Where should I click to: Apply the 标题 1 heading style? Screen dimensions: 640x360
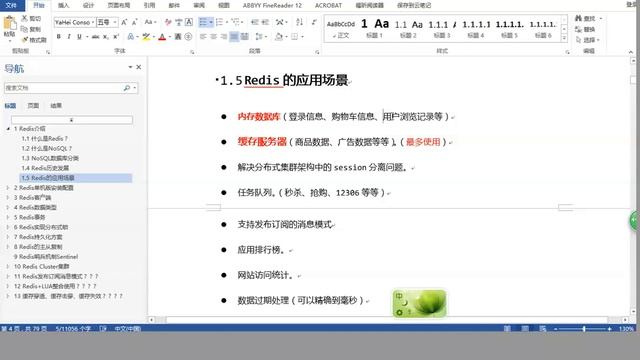click(x=374, y=29)
